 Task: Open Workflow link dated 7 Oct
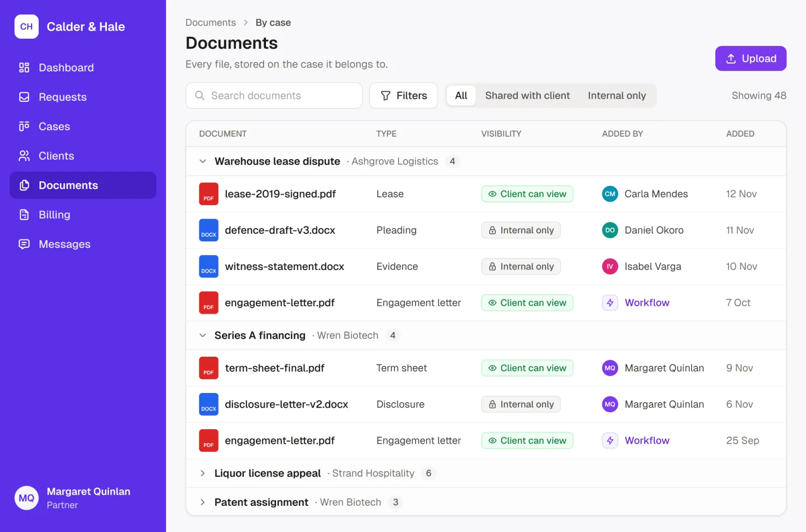point(647,303)
